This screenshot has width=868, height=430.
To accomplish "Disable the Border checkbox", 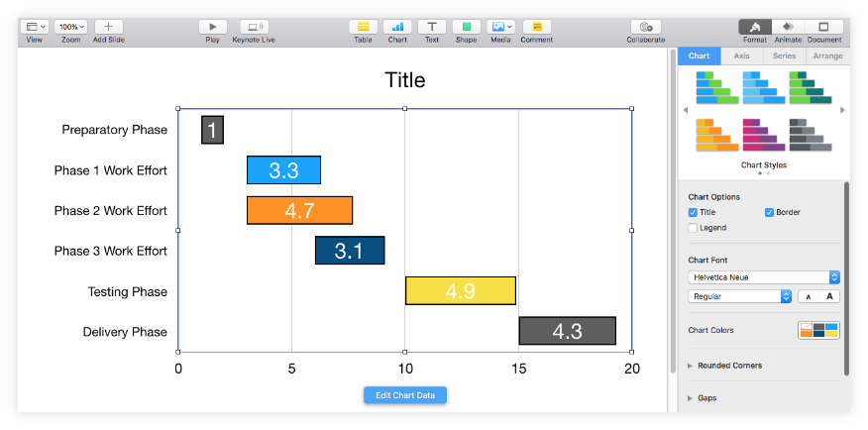I will [x=769, y=212].
